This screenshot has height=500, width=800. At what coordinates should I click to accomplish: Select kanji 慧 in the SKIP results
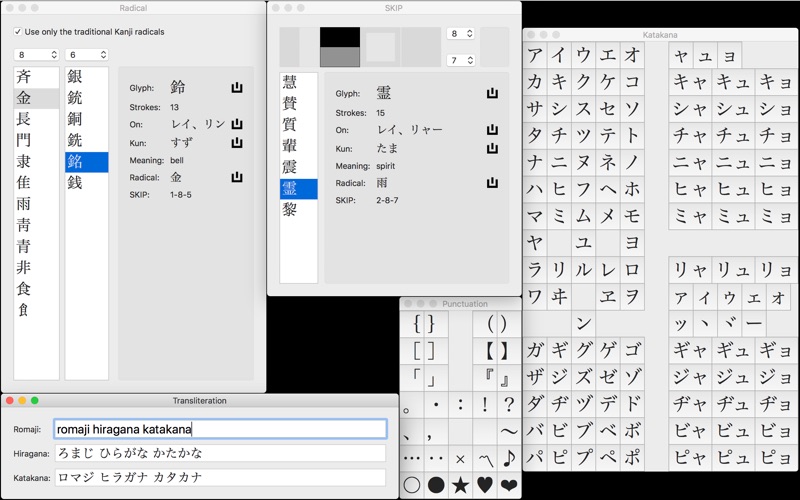point(298,83)
